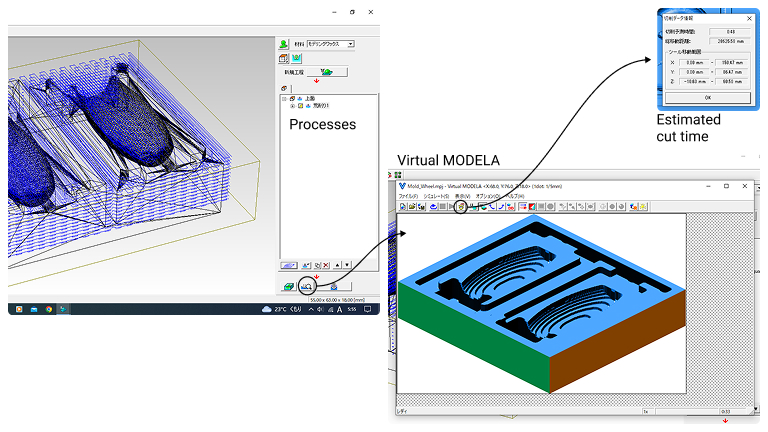Screen dimensions: 768x432
Task: Click the new file icon in the Virtual MODELA toolbar
Action: tap(403, 207)
